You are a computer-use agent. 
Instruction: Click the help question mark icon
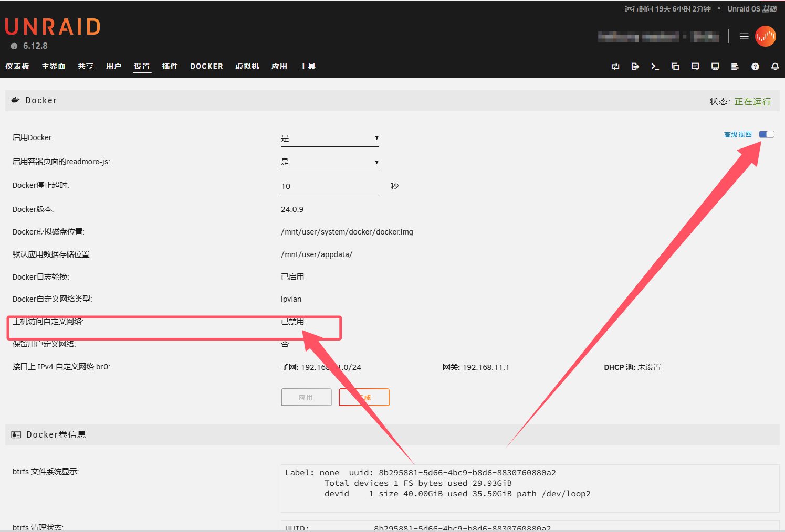[x=755, y=67]
